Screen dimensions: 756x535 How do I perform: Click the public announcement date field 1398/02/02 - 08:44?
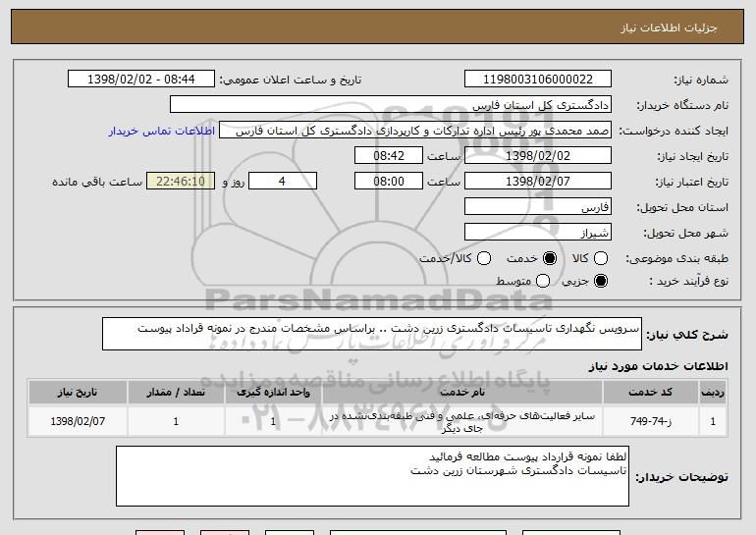click(141, 80)
